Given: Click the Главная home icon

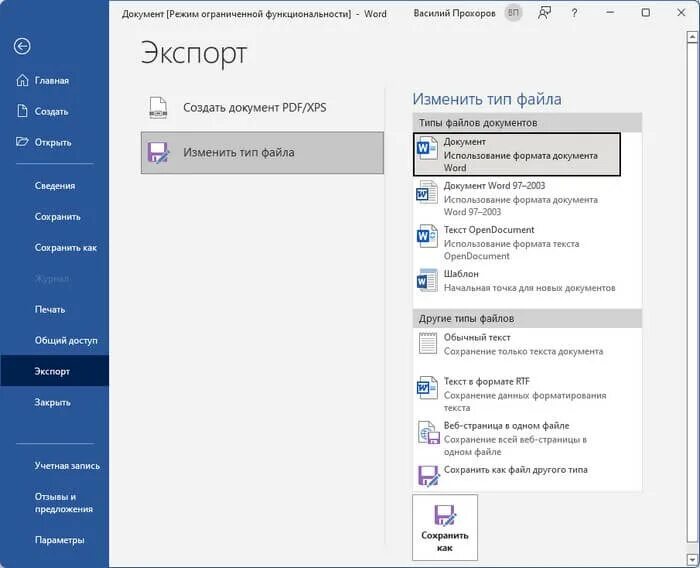Looking at the screenshot, I should [x=22, y=80].
